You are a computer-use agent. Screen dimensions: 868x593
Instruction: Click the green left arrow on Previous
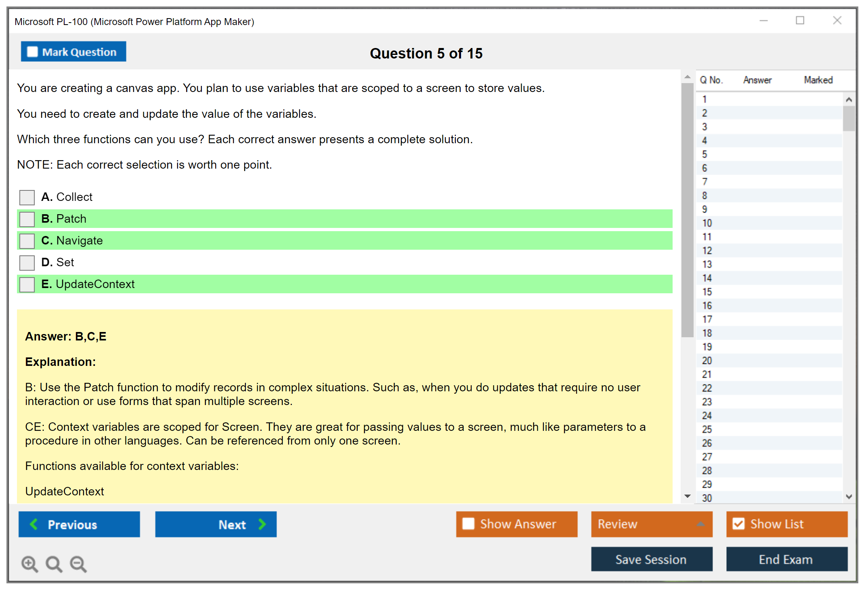tap(34, 524)
